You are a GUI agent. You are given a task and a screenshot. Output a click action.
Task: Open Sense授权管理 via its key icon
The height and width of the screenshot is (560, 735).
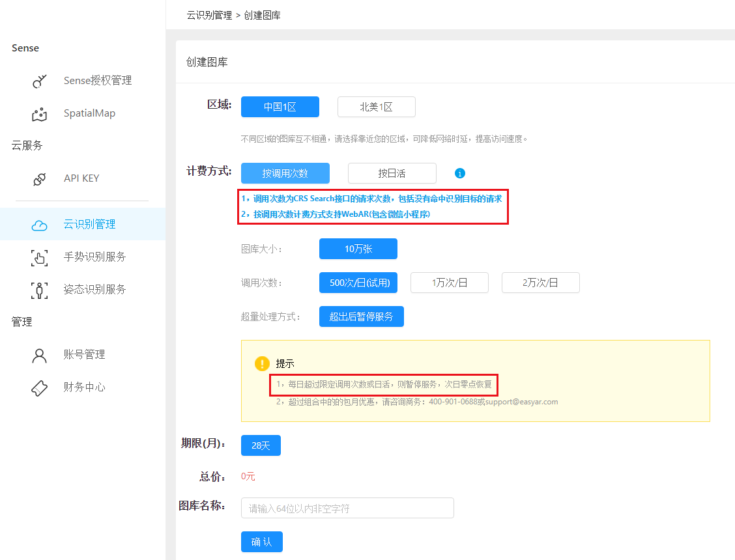[x=39, y=80]
